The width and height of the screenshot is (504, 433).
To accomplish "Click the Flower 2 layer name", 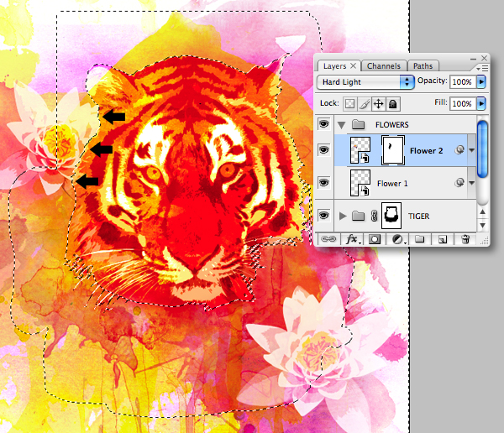I will (x=426, y=151).
